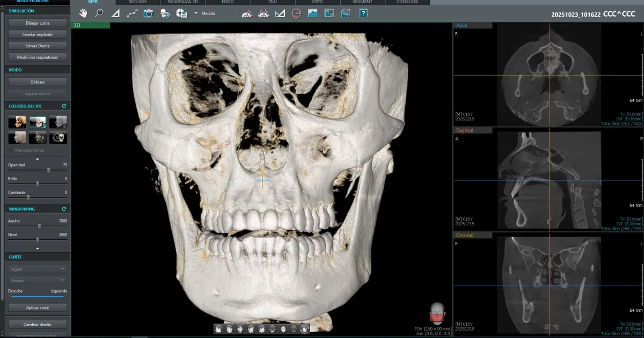
Task: Adjust the Contraste slider handle
Action: tap(28, 197)
